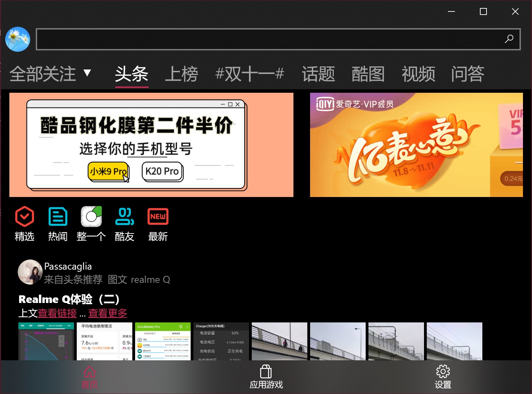Open the 整一个 category icon
532x394 pixels.
coord(91,224)
